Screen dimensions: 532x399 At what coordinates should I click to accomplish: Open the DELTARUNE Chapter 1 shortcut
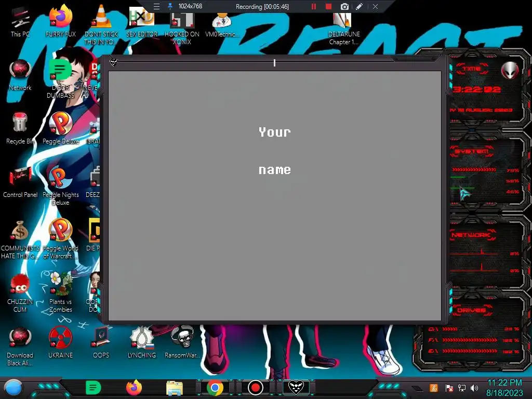[344, 29]
